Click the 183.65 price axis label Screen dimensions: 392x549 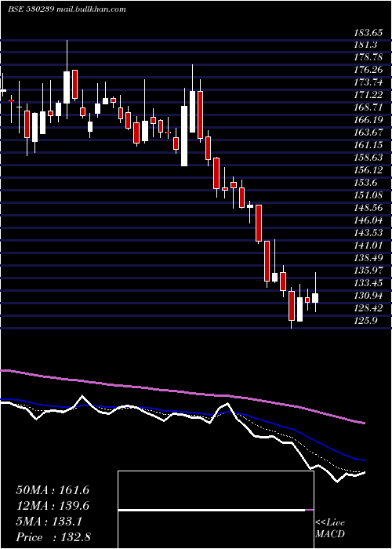click(368, 33)
